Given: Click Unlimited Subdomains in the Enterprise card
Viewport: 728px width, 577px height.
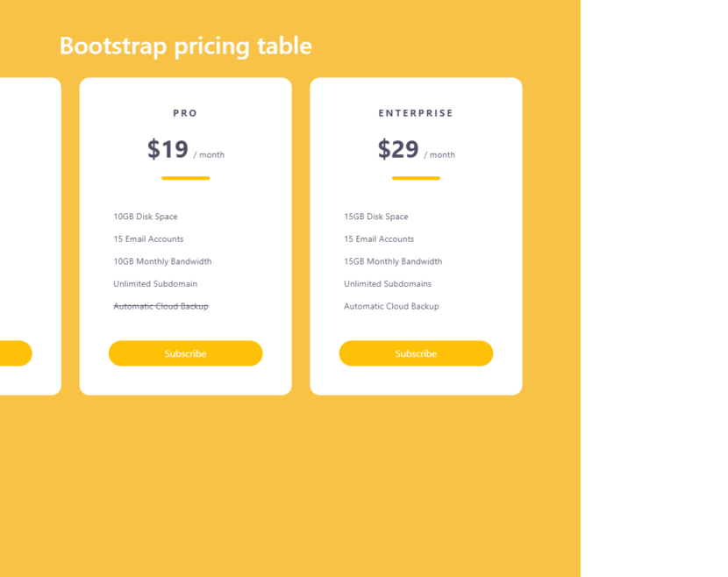Looking at the screenshot, I should 388,284.
